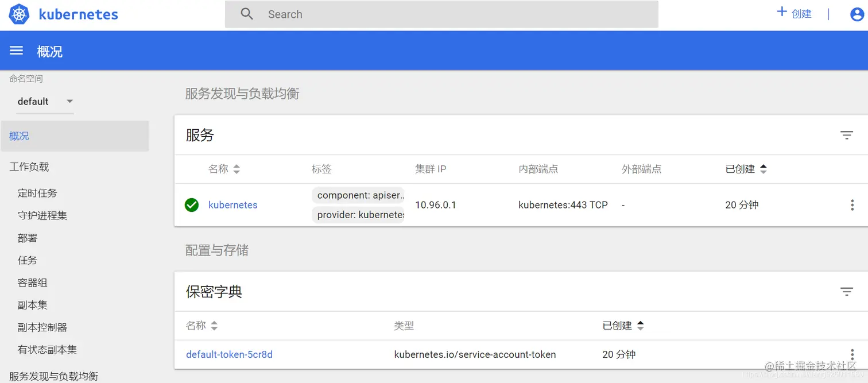Click the component: apiserver label chip

click(x=358, y=195)
